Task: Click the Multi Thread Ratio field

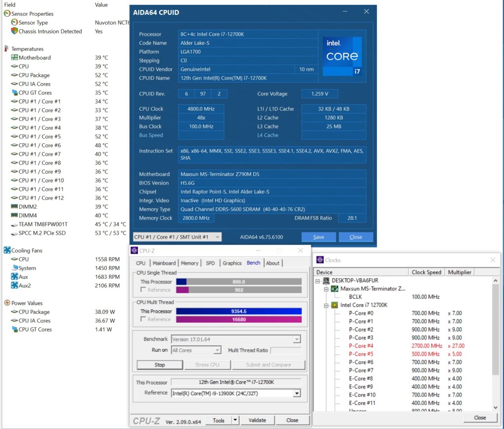Action: pyautogui.click(x=286, y=350)
